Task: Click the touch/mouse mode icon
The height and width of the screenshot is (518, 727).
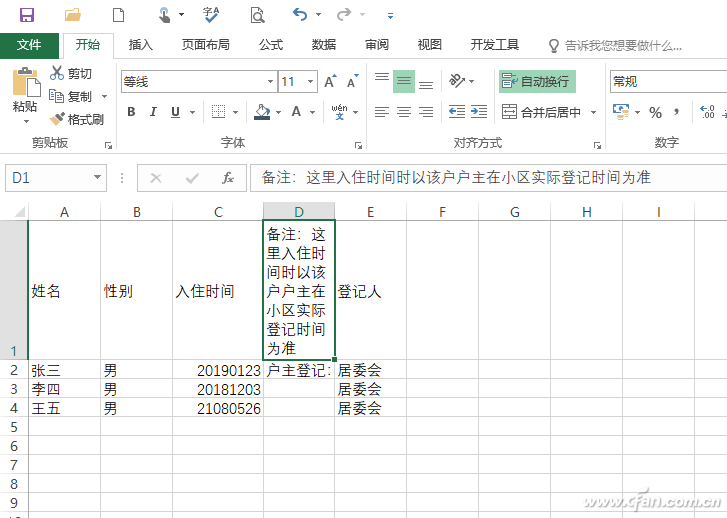Action: pyautogui.click(x=164, y=15)
